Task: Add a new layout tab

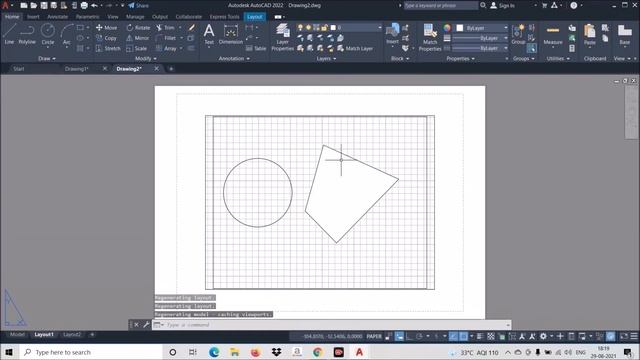Action: point(92,335)
